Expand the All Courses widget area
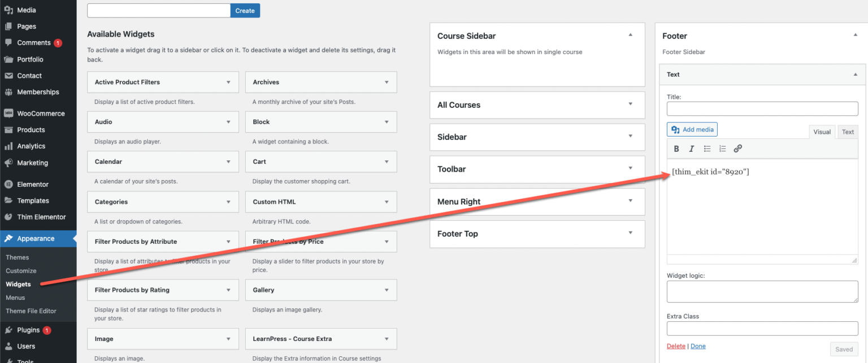The height and width of the screenshot is (363, 868). click(632, 105)
